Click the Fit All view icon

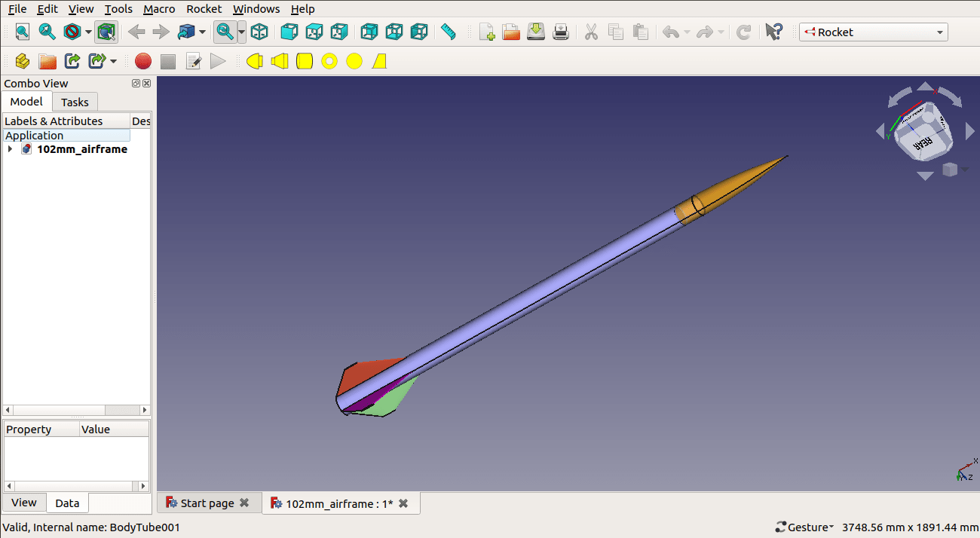tap(22, 32)
